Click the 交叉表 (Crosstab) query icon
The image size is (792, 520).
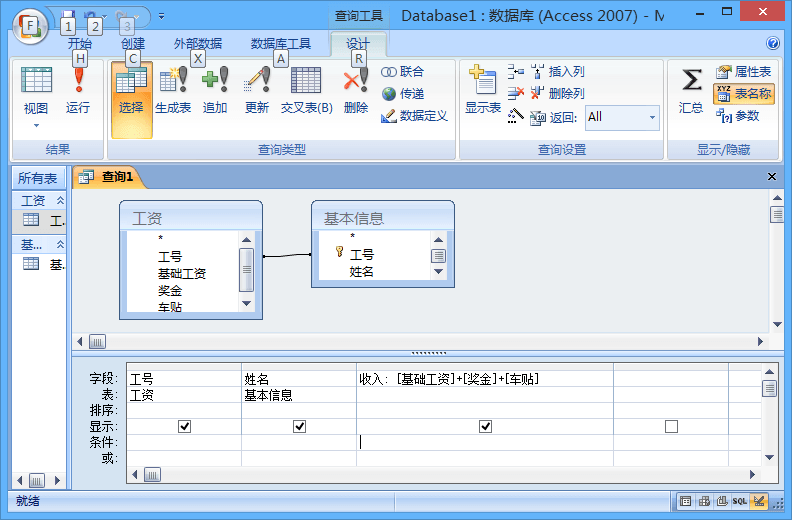[x=307, y=91]
